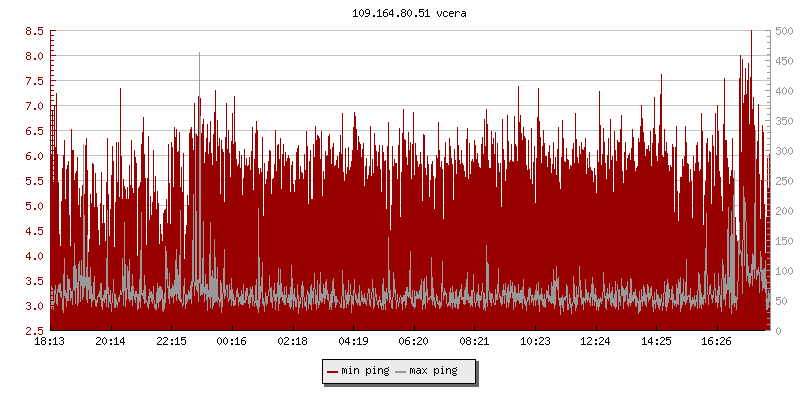Pick the 04:19 time tick label
This screenshot has width=800, height=400.
pos(354,342)
